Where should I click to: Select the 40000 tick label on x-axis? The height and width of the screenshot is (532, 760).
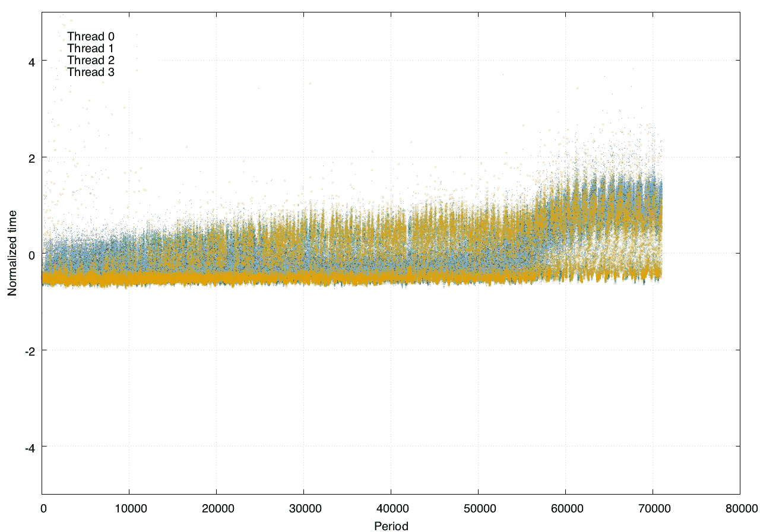[x=391, y=509]
